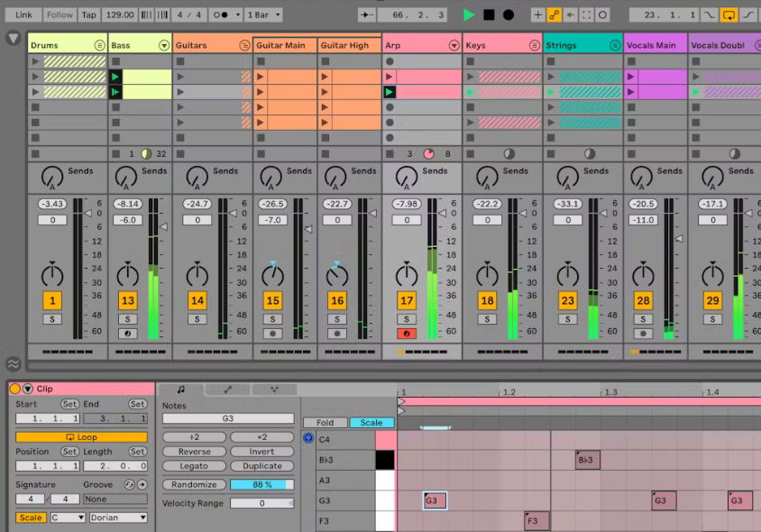Toggle the Arp track activator 17
Screen dimensions: 761x532
[407, 301]
